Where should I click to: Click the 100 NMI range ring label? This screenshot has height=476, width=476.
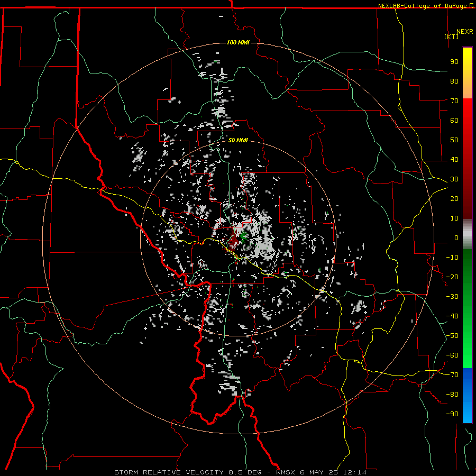(x=238, y=42)
